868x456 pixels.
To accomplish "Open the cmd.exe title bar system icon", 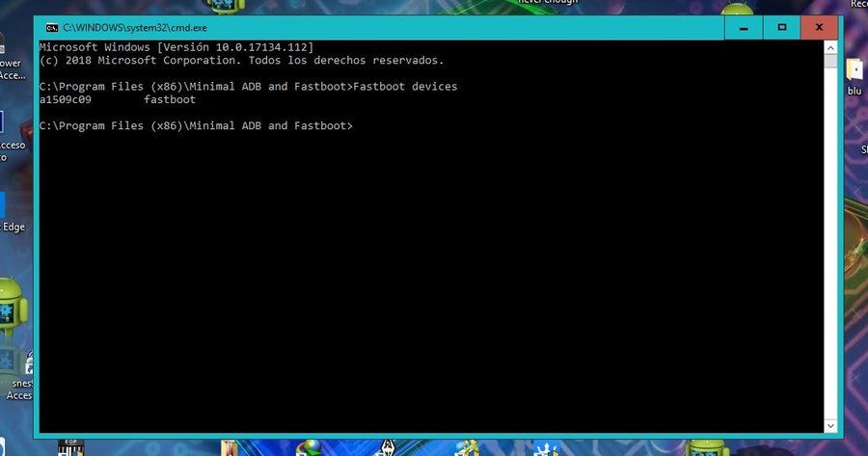I will [x=52, y=28].
